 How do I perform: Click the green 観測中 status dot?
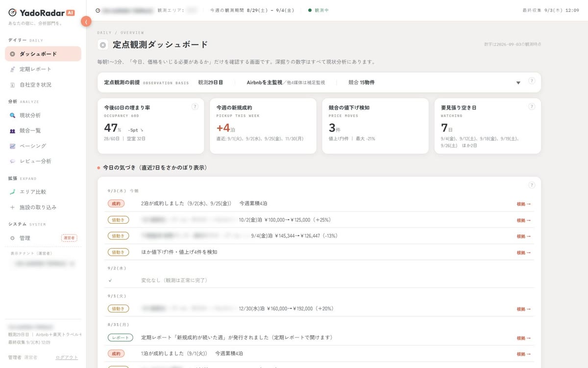[x=310, y=10]
